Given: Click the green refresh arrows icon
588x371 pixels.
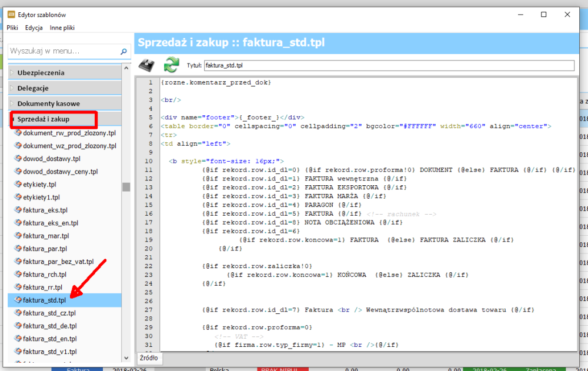Looking at the screenshot, I should [171, 65].
